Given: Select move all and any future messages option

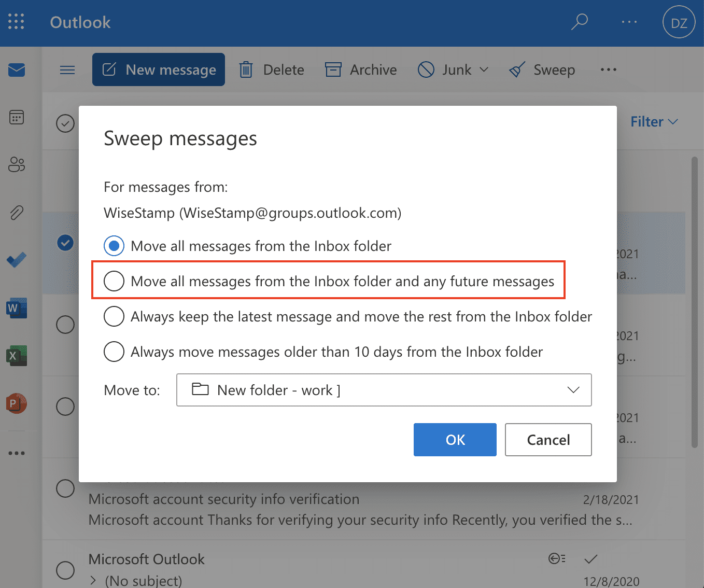Looking at the screenshot, I should 114,281.
